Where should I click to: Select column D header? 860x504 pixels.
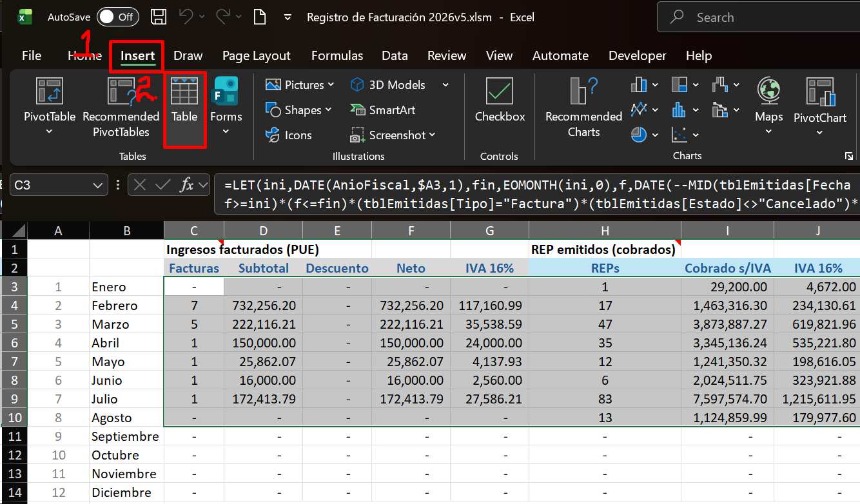point(263,231)
